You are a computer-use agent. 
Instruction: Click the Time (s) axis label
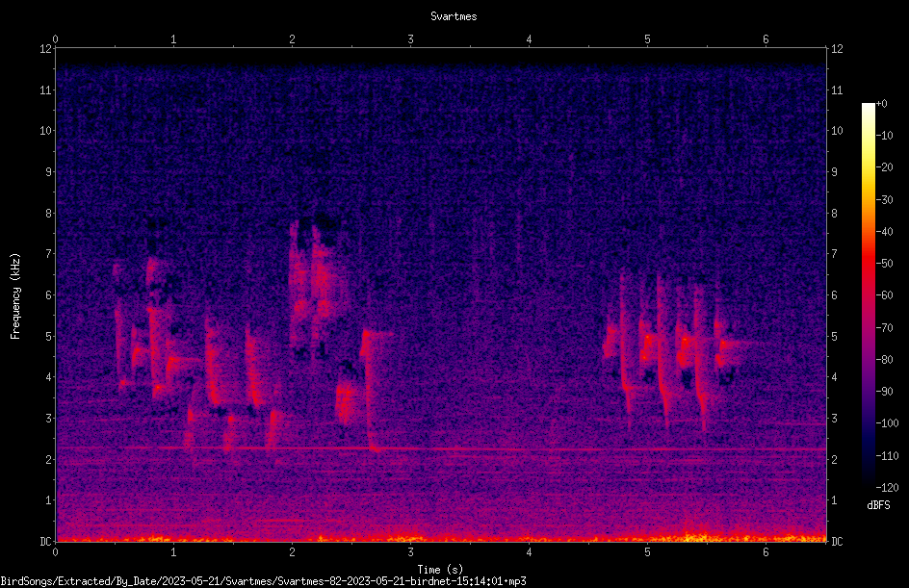pyautogui.click(x=440, y=570)
